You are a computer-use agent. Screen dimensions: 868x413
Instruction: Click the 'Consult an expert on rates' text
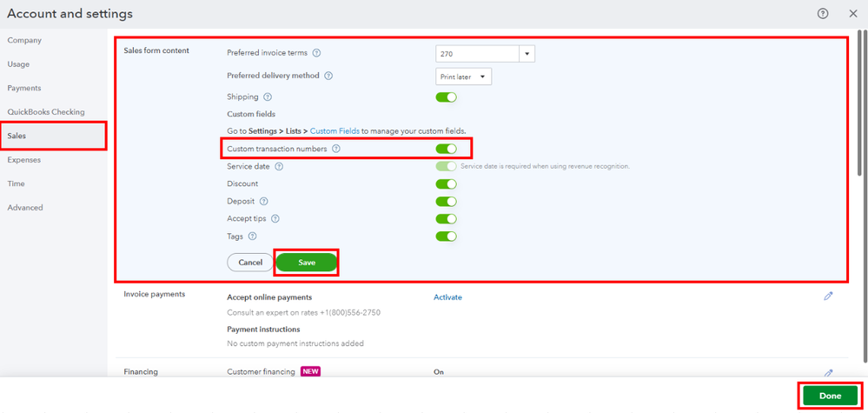tap(303, 313)
